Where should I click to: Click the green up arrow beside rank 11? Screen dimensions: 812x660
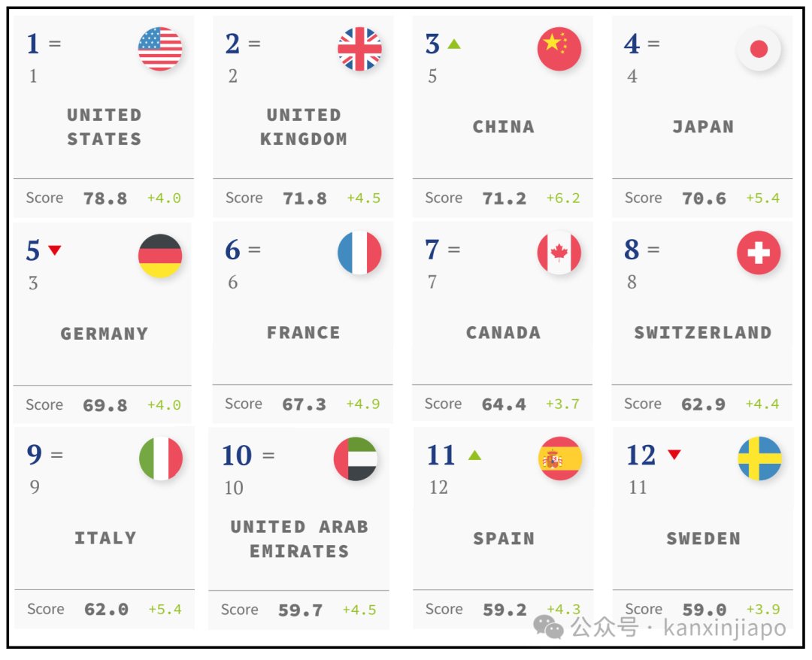474,455
